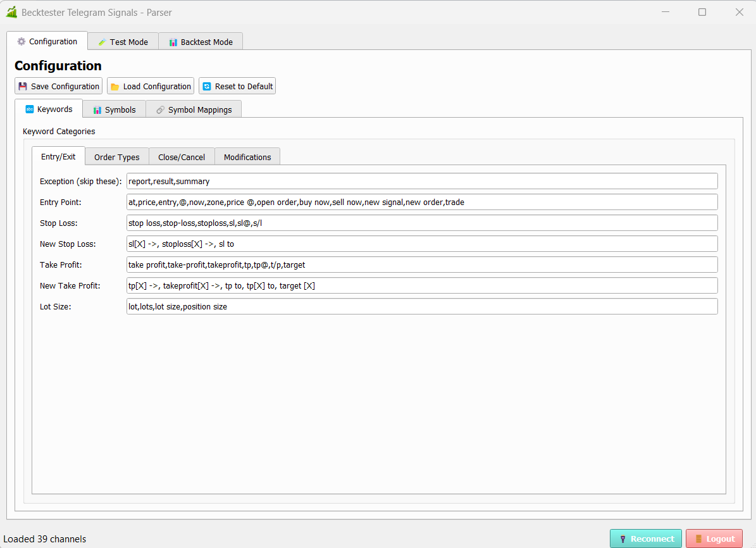Click the floppy disk save icon

point(23,86)
